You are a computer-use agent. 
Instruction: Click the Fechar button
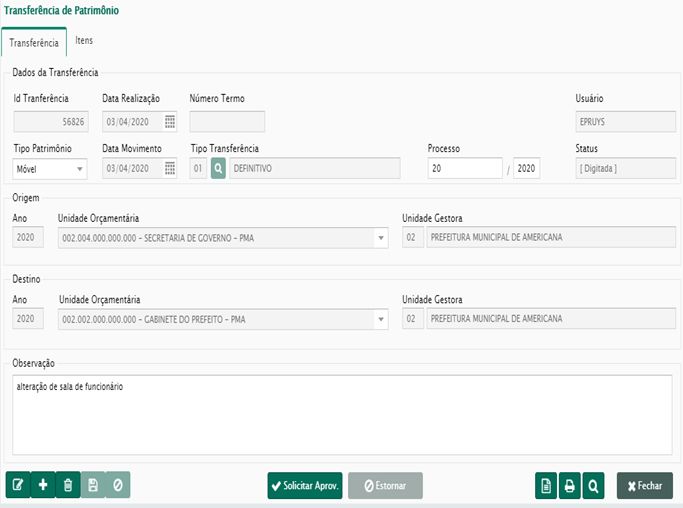pos(645,485)
